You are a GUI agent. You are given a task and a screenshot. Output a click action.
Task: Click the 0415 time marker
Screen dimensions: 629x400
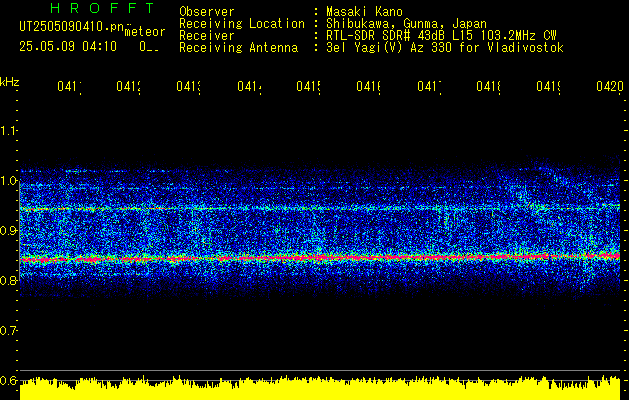point(308,86)
